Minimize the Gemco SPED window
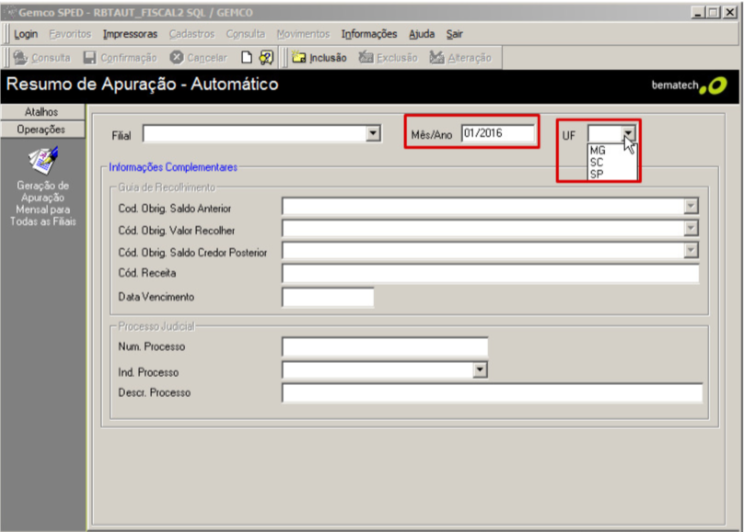The image size is (744, 532). [x=698, y=12]
